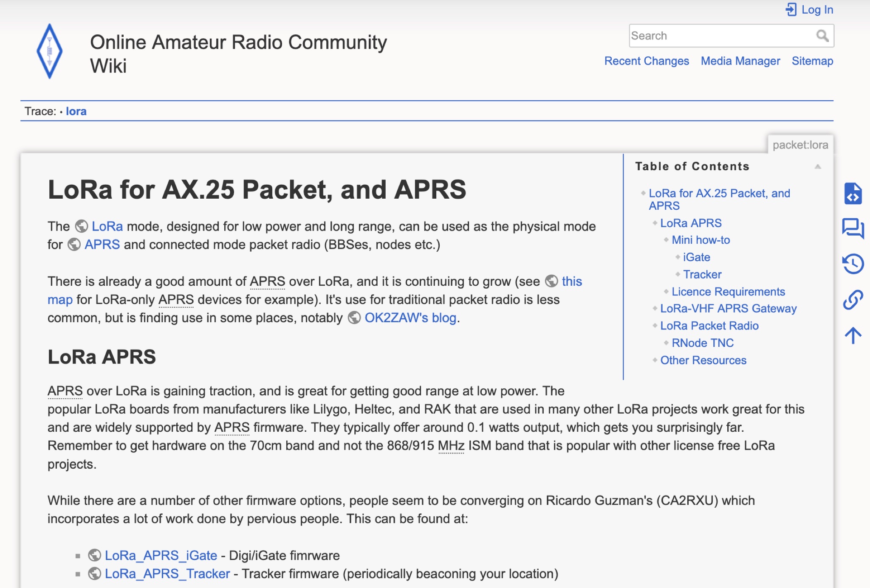
Task: Open LoRa_APRS_Tracker firmware link
Action: 167,574
